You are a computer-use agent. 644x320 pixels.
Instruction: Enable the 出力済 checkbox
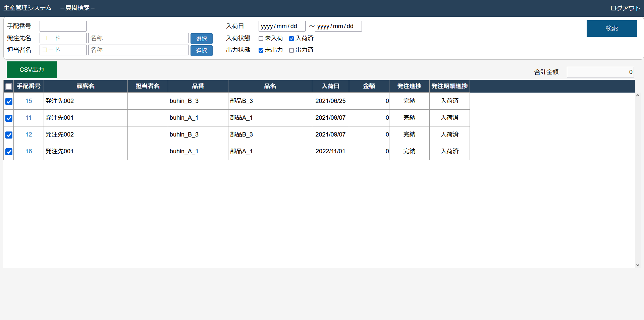pyautogui.click(x=291, y=50)
